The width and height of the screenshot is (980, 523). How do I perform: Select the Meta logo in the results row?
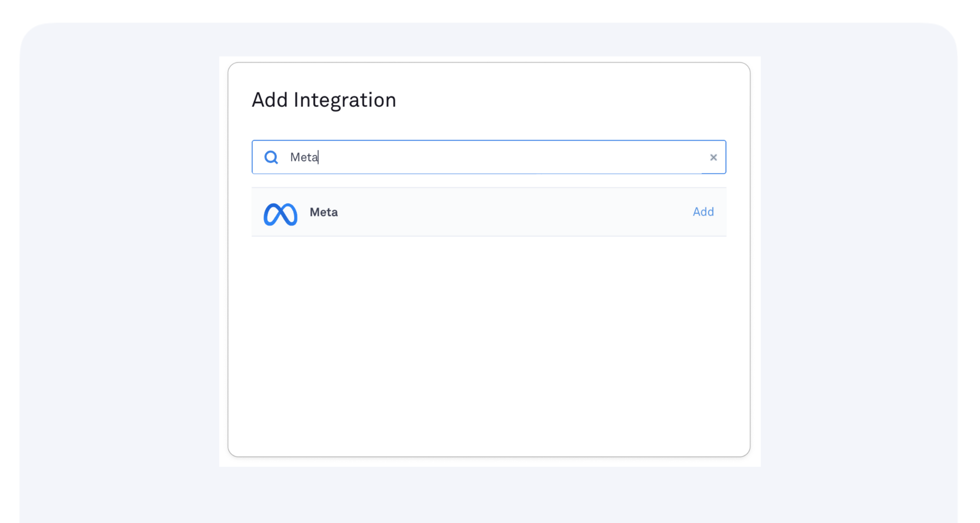280,213
